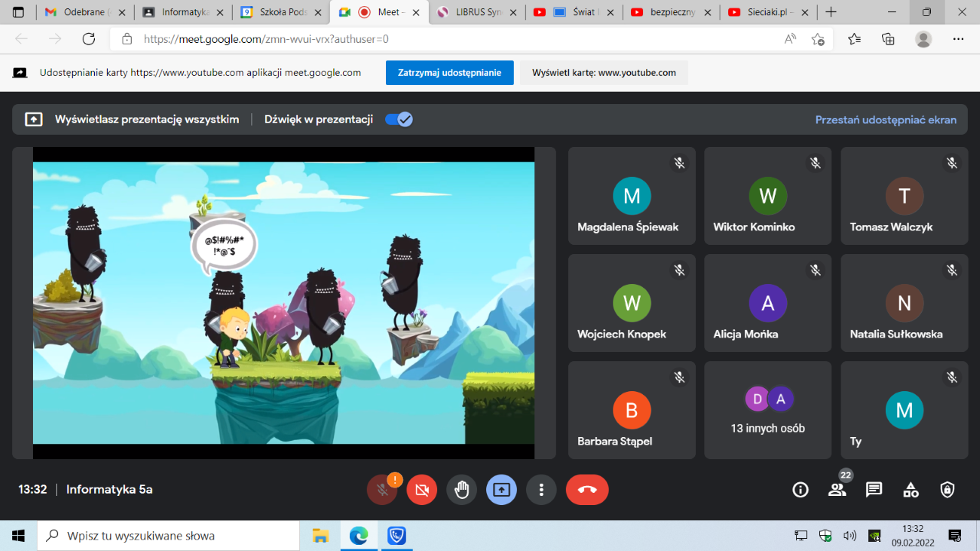Image resolution: width=980 pixels, height=551 pixels.
Task: Click the present screen icon in call controls
Action: tap(501, 490)
